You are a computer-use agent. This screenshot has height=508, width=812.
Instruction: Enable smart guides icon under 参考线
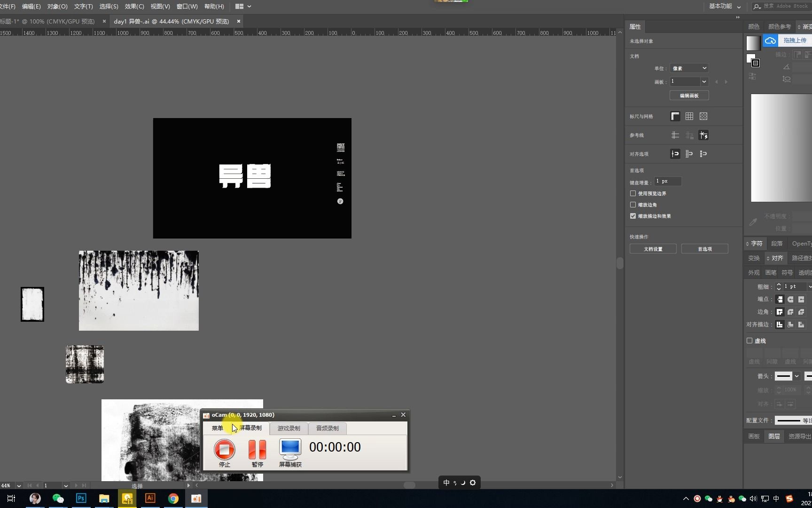pyautogui.click(x=703, y=135)
